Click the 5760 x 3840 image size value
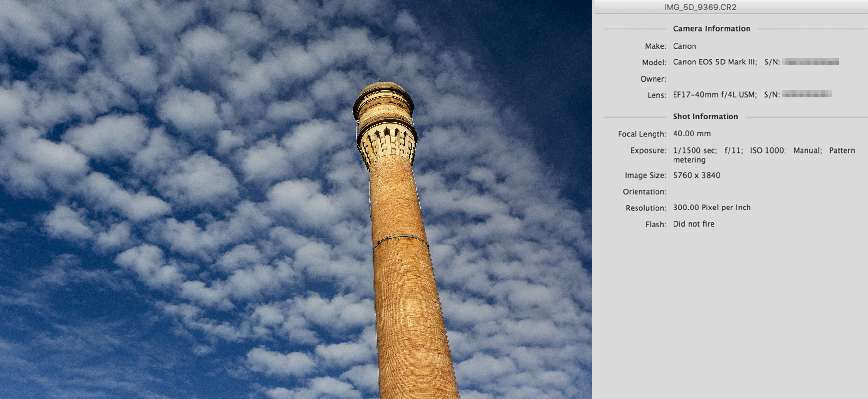 pos(696,175)
